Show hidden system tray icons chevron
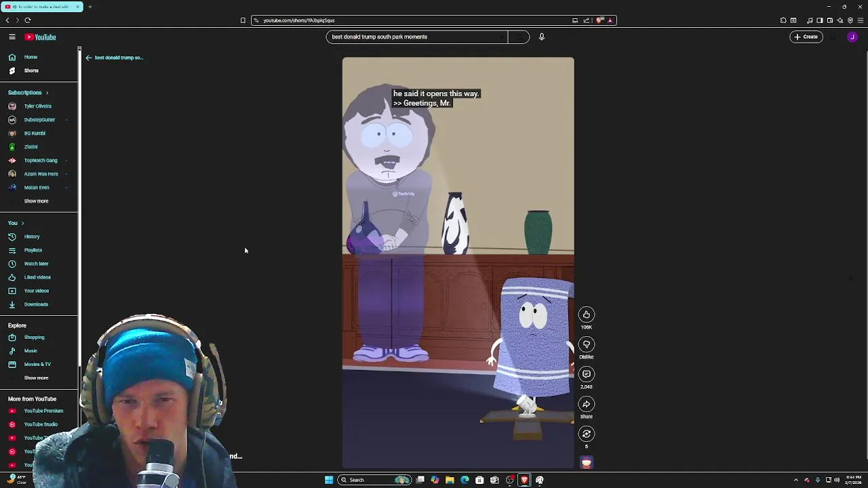The width and height of the screenshot is (868, 488). tap(796, 480)
